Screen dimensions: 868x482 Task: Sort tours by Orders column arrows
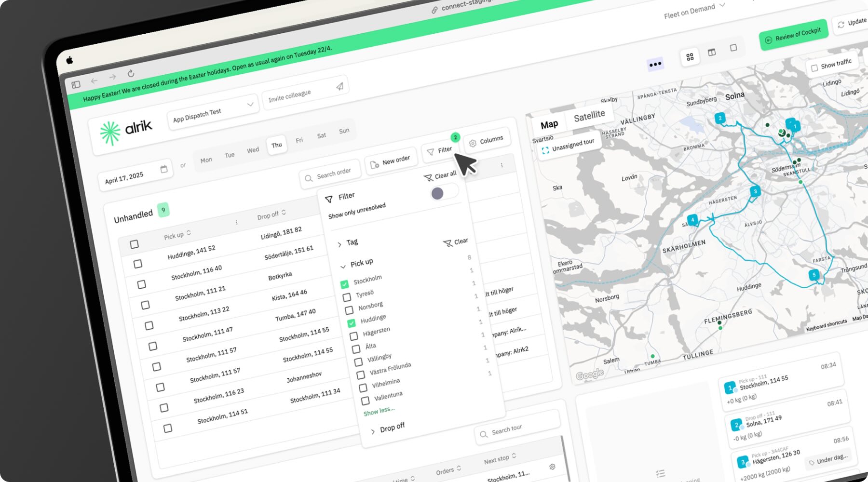[459, 468]
